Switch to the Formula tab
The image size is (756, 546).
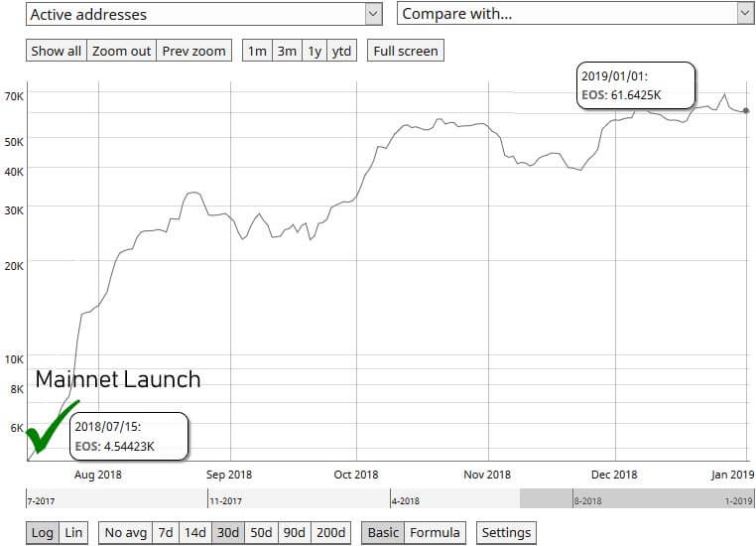435,532
